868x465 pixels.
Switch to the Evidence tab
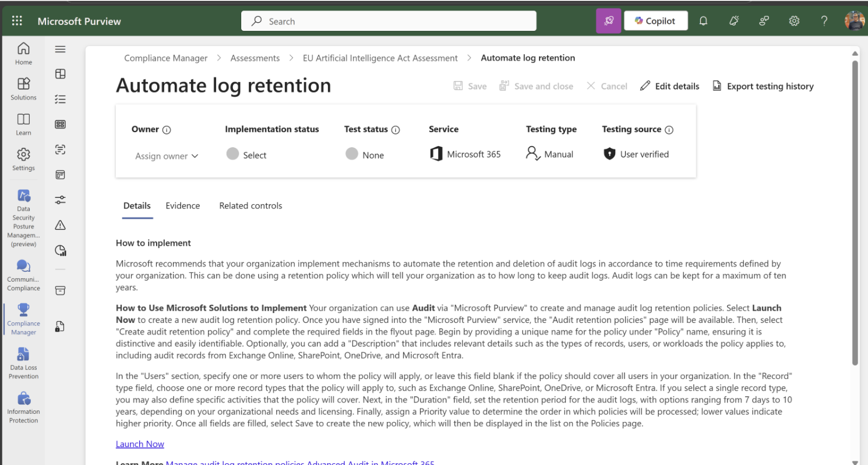coord(182,205)
